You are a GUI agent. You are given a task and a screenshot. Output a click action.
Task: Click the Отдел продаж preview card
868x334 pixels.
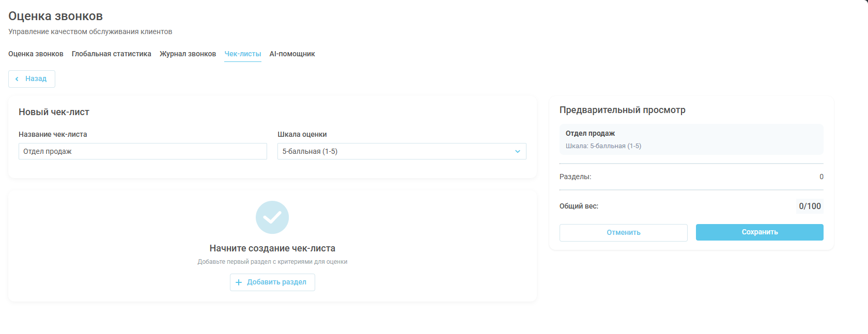click(x=691, y=139)
